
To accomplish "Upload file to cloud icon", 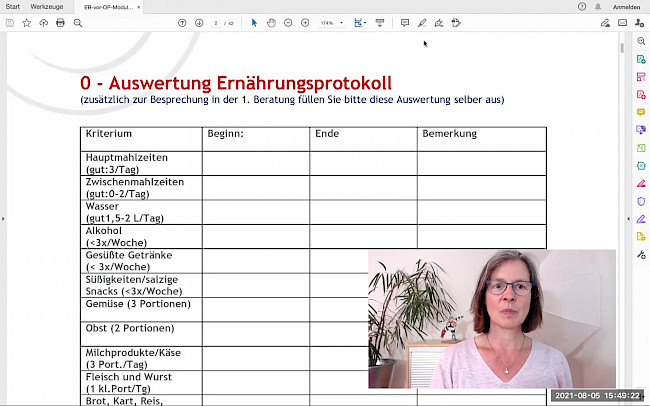I will [x=44, y=23].
